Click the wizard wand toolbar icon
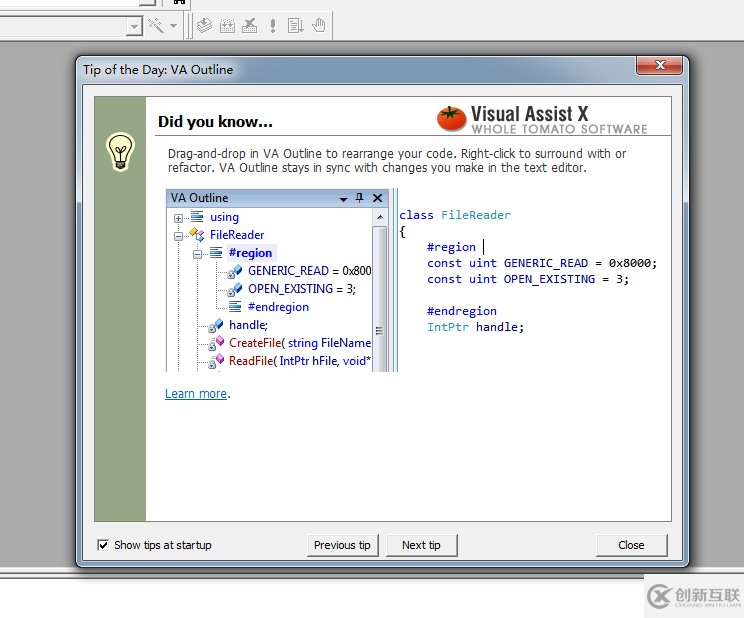This screenshot has width=744, height=618. (156, 26)
